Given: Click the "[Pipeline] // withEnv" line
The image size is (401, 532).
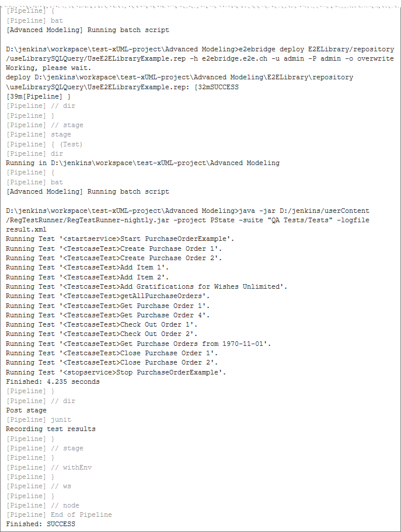Looking at the screenshot, I should [48, 467].
